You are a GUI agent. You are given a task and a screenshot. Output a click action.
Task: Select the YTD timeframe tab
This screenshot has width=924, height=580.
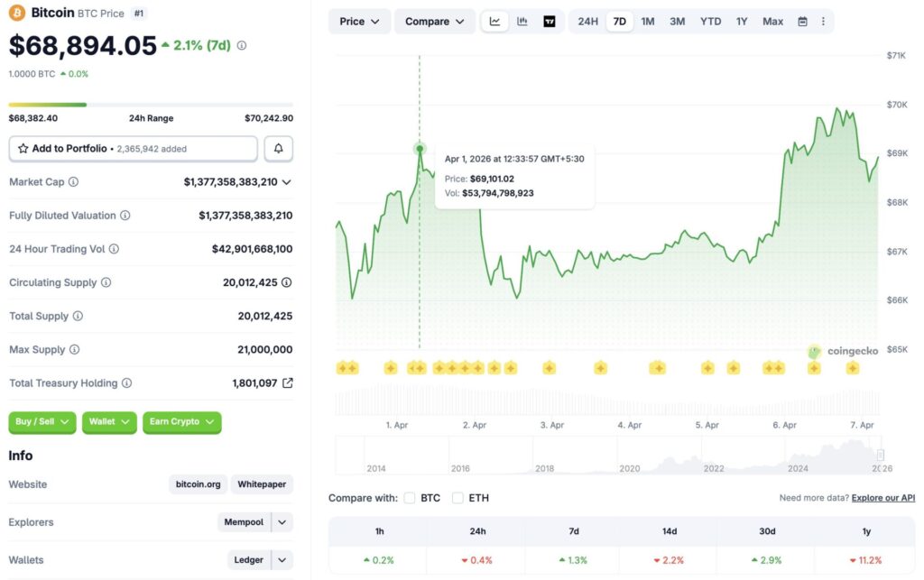[710, 21]
